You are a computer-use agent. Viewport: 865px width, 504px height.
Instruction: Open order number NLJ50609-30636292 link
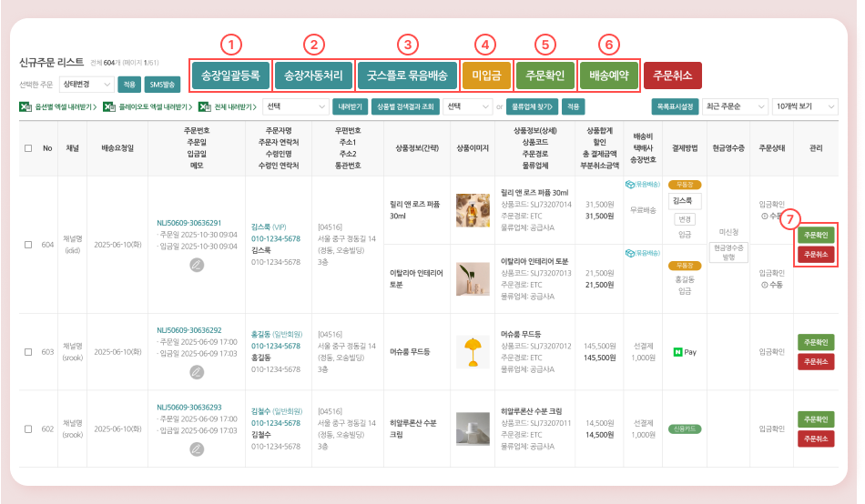click(x=188, y=330)
